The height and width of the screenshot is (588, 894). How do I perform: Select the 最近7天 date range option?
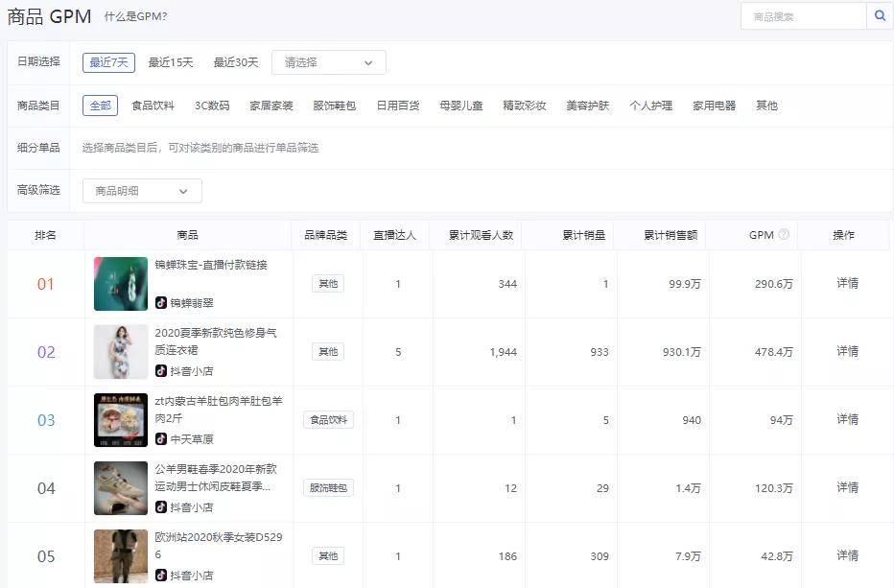tap(108, 62)
